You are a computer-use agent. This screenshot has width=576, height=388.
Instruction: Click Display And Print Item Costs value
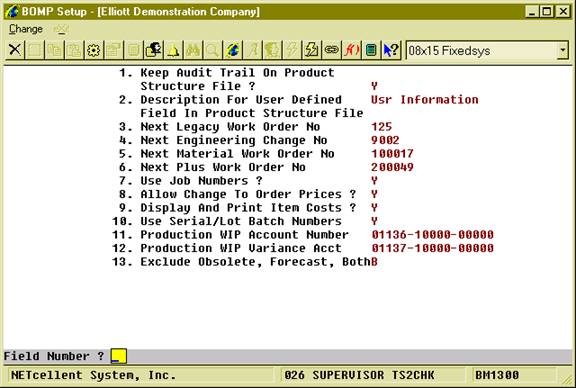[374, 208]
